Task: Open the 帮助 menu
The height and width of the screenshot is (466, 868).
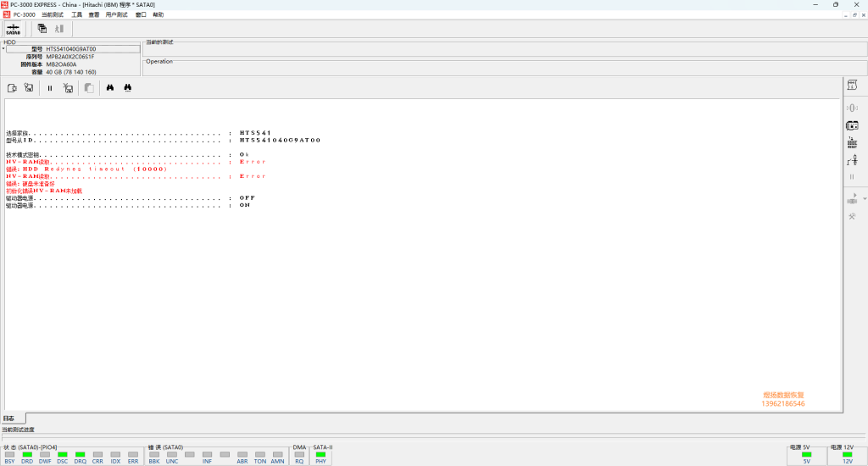Action: pos(159,15)
